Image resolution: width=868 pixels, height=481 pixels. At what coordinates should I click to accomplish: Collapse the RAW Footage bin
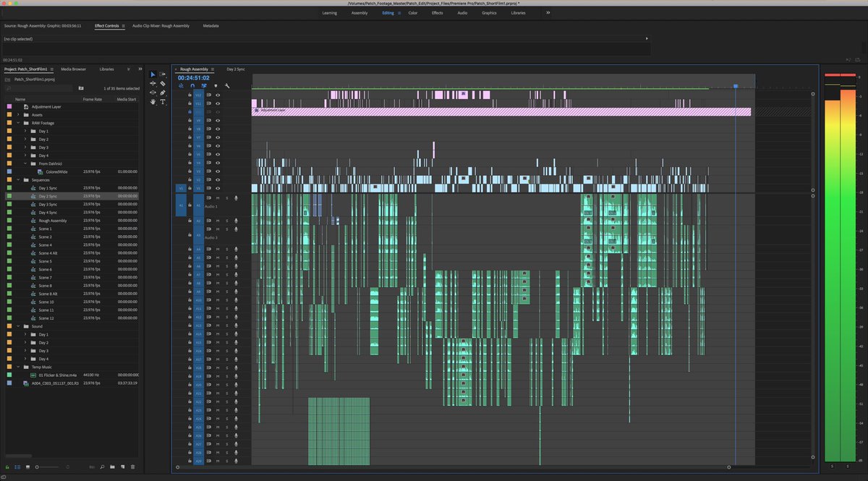[18, 123]
